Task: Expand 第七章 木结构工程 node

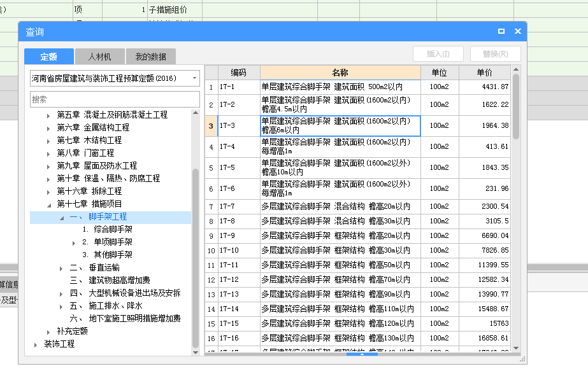Action: click(48, 141)
